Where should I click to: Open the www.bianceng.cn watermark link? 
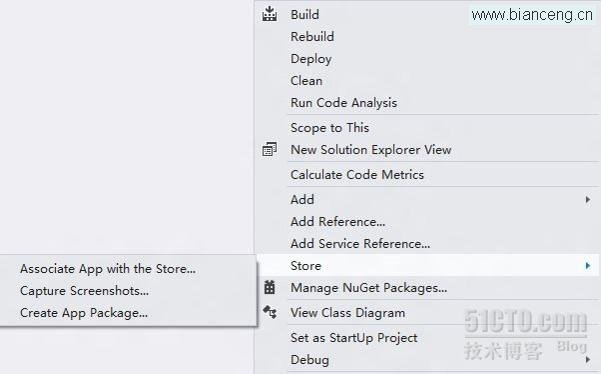point(532,15)
